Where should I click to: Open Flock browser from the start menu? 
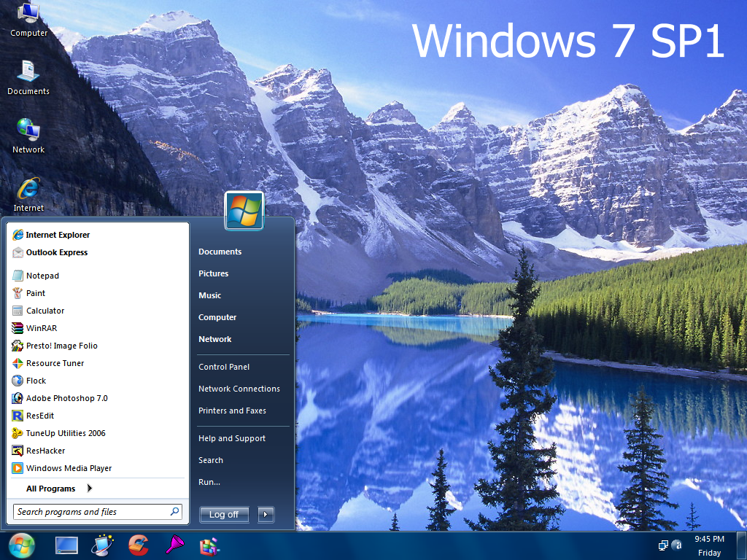[x=35, y=381]
